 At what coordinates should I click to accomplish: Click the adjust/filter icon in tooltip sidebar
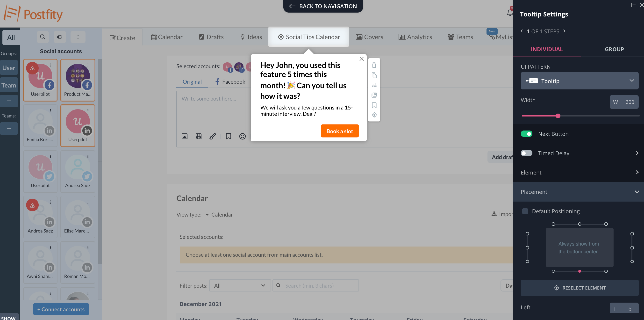374,85
